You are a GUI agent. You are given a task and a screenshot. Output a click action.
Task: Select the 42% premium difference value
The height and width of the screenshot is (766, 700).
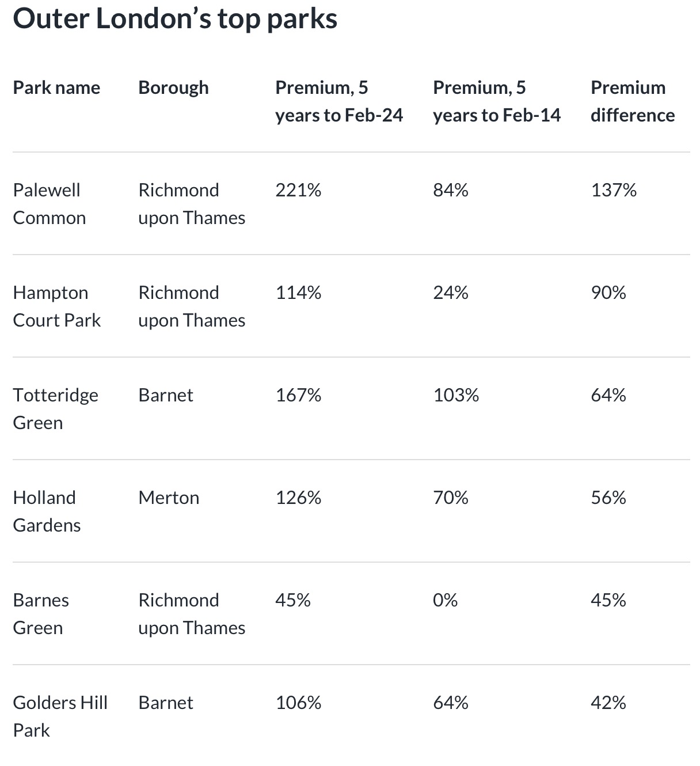click(x=608, y=703)
